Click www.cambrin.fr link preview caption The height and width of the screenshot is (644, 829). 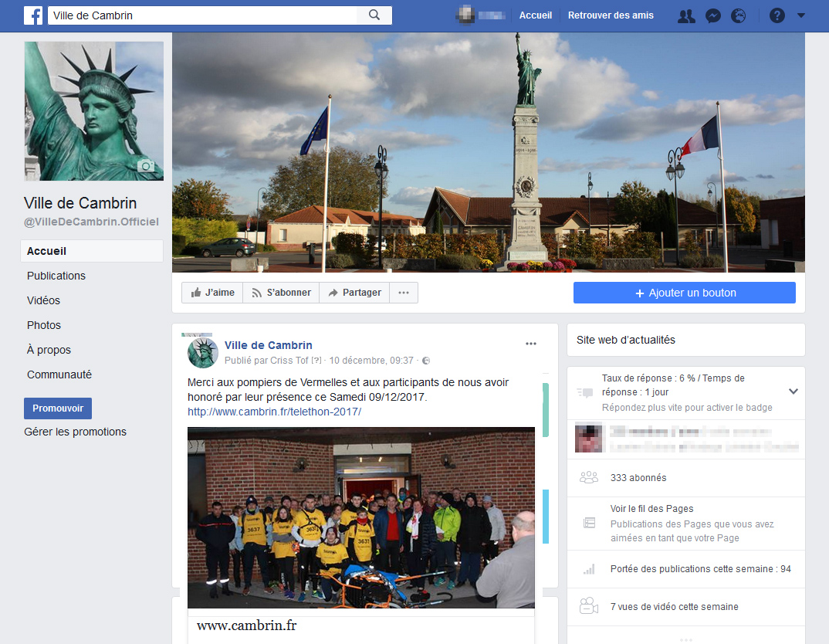click(x=247, y=625)
